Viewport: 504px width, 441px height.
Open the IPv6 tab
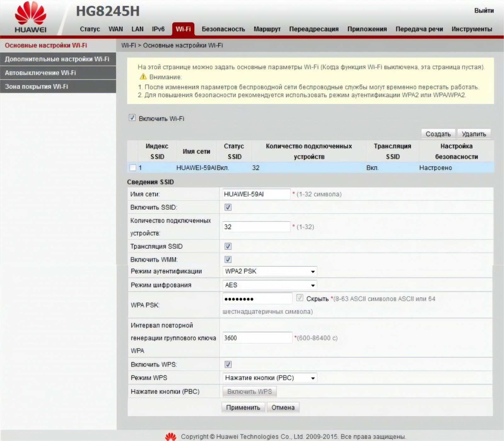pyautogui.click(x=158, y=29)
